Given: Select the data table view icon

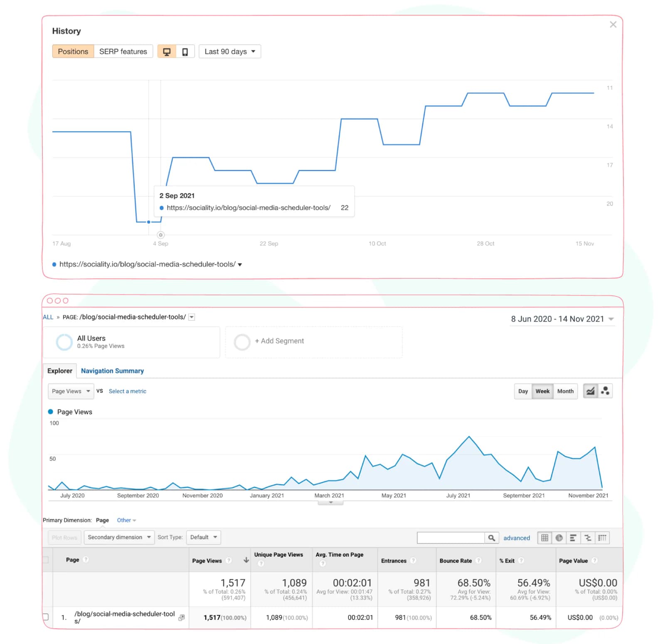Looking at the screenshot, I should (x=544, y=538).
